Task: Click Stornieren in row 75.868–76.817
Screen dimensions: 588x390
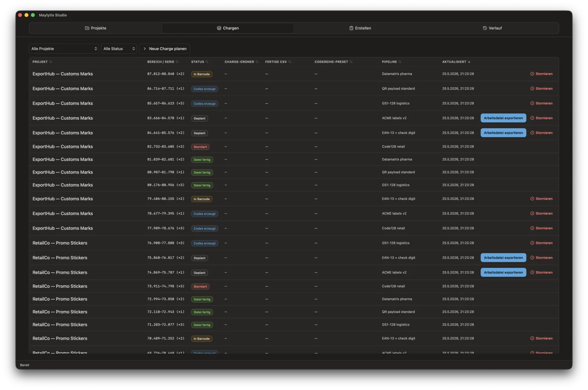Action: [x=541, y=257]
